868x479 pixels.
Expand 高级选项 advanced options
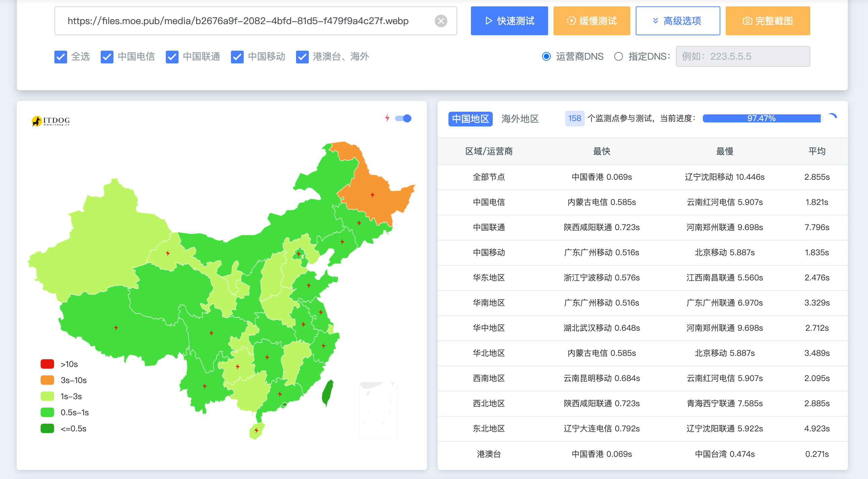(678, 21)
